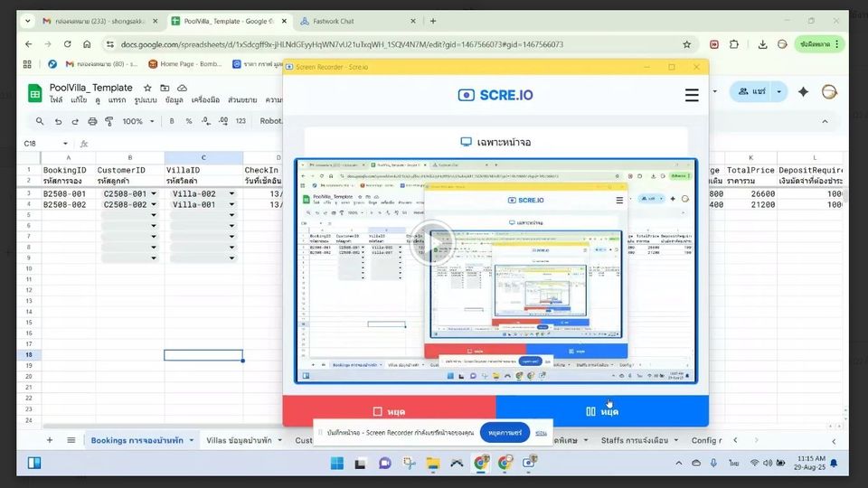
Task: Open dropdown in cell B3 C2508-001
Action: 154,194
